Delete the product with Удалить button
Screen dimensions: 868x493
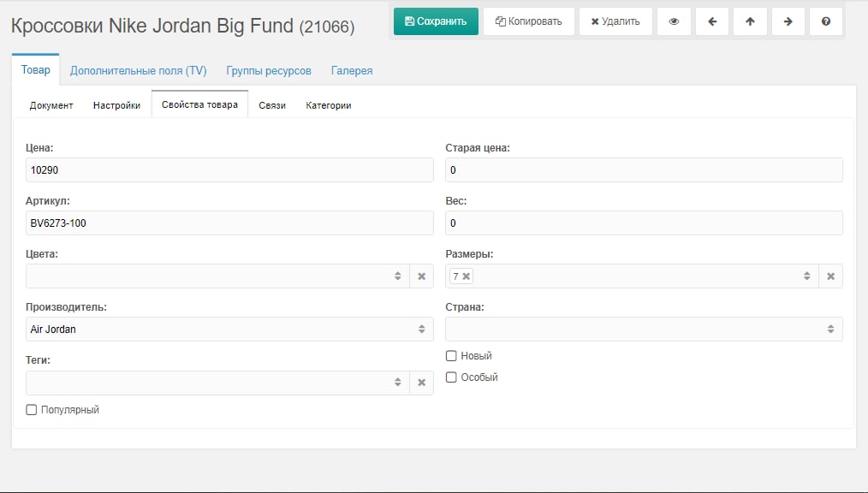(x=615, y=21)
